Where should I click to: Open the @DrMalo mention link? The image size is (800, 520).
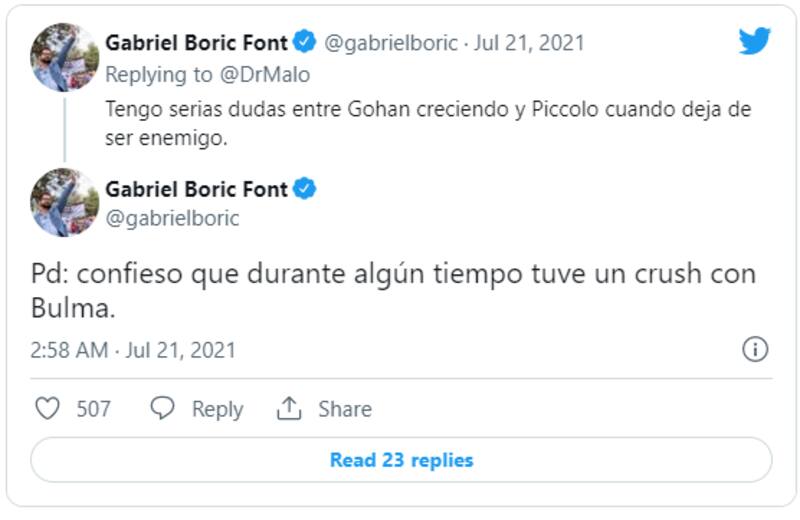pyautogui.click(x=264, y=75)
